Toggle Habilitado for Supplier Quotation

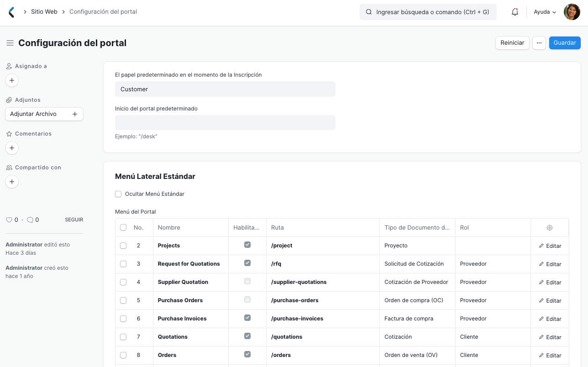(x=247, y=281)
